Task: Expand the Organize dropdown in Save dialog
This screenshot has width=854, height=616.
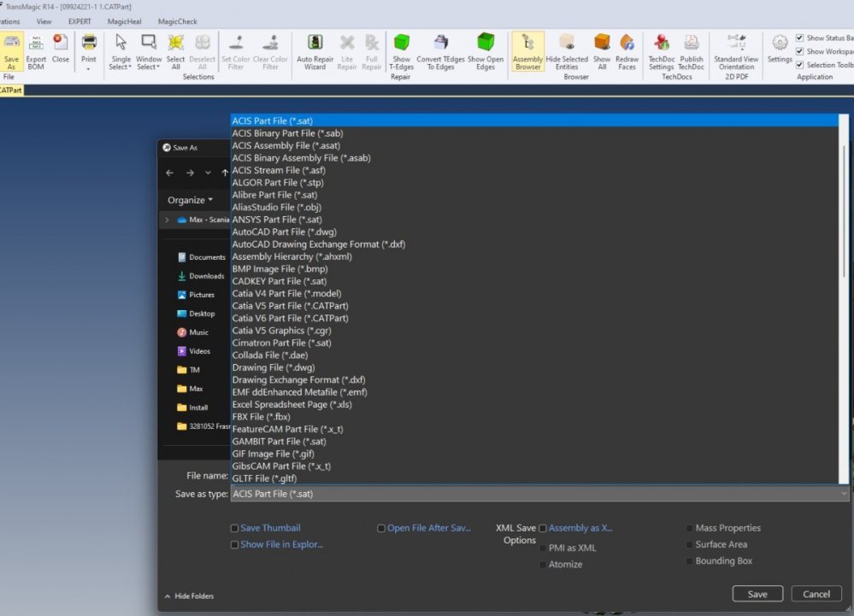Action: (x=190, y=200)
